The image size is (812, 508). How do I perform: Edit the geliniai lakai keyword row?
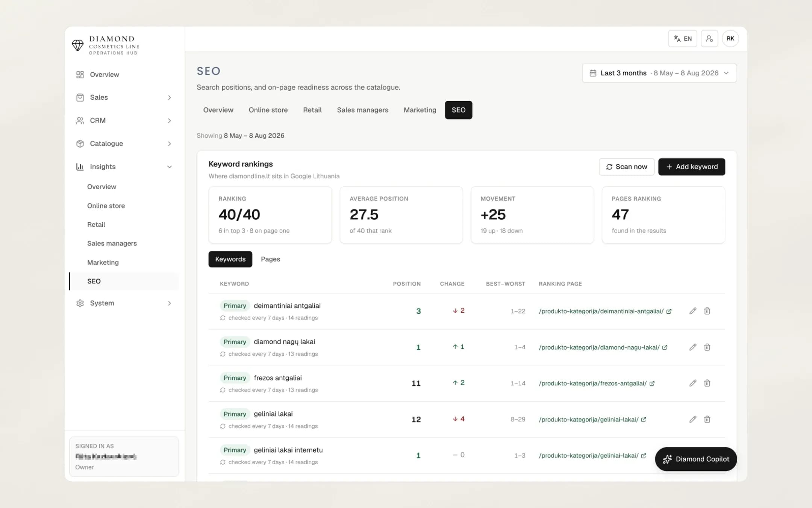coord(693,419)
